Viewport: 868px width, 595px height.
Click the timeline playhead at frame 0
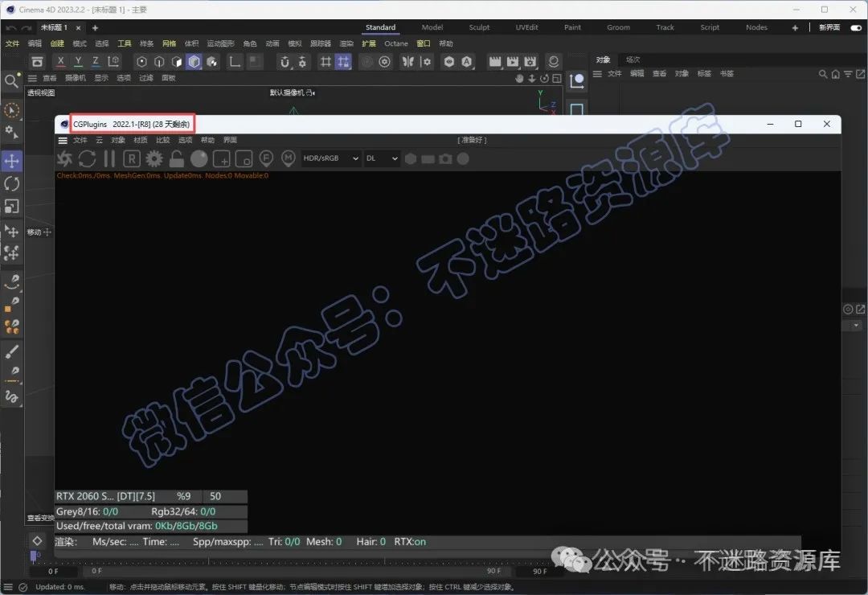pos(34,556)
